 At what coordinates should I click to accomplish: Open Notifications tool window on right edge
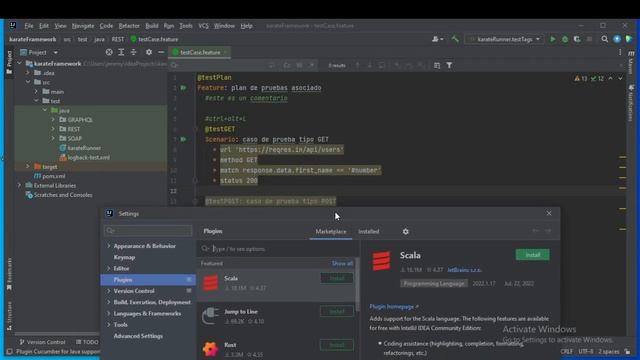(631, 103)
